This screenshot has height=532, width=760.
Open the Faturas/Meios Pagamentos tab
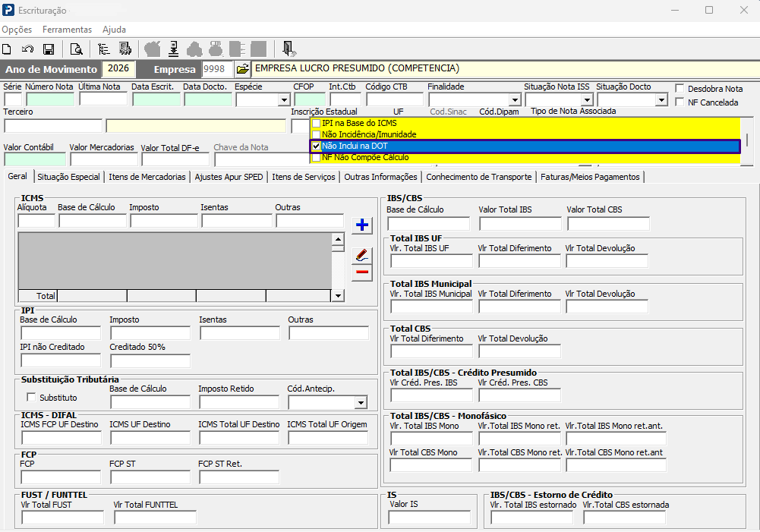point(590,177)
